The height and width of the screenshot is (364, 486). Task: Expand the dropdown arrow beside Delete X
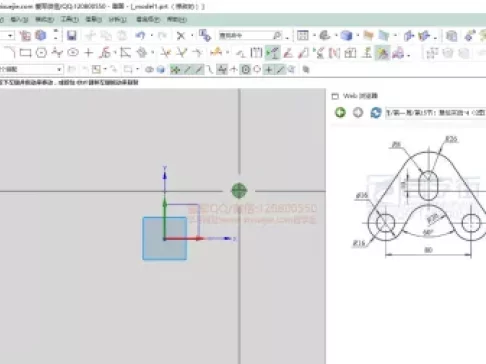[192, 35]
